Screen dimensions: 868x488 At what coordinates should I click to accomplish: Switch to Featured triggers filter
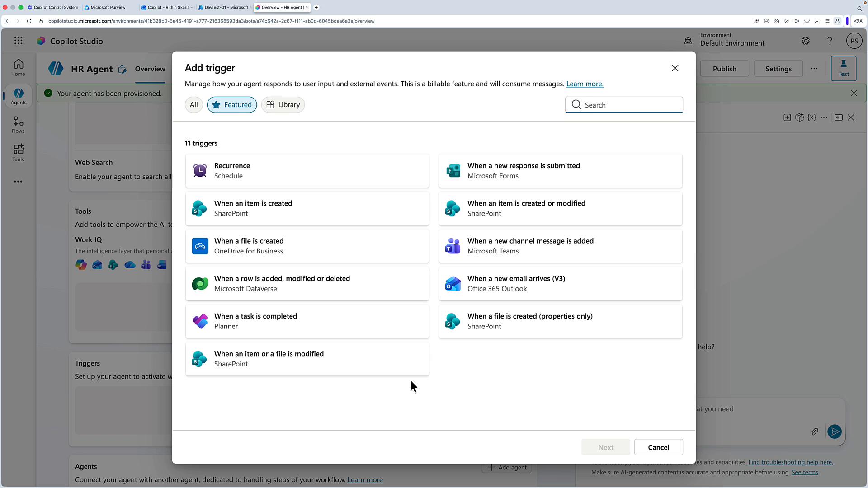click(232, 105)
